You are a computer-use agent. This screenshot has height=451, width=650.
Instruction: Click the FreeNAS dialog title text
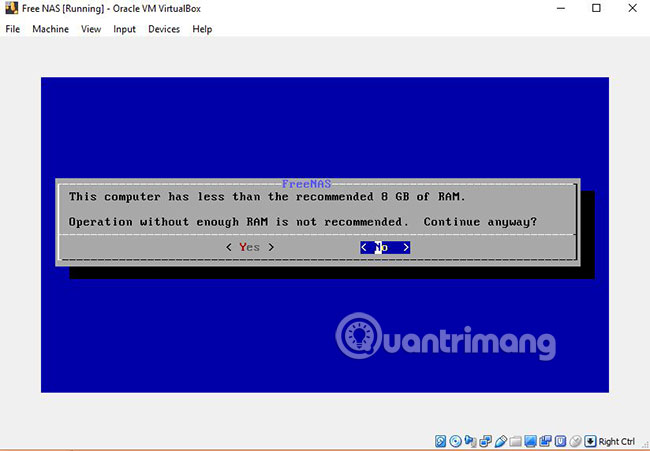click(x=306, y=184)
